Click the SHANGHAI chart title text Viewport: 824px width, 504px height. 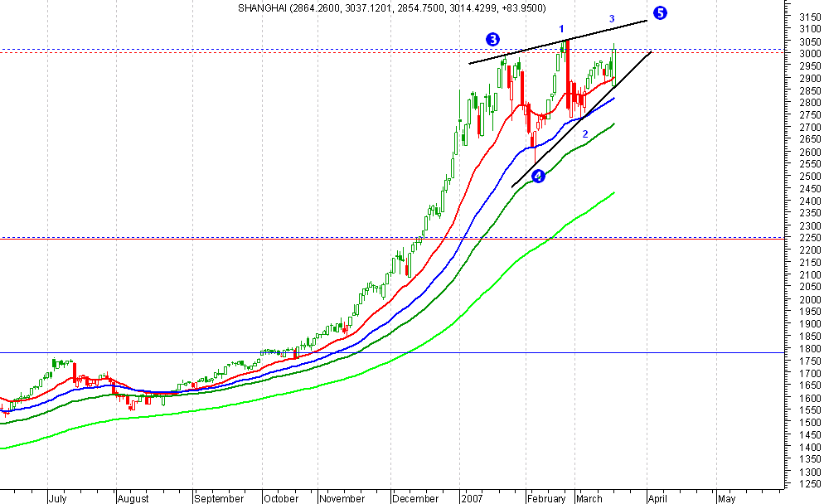pyautogui.click(x=391, y=8)
